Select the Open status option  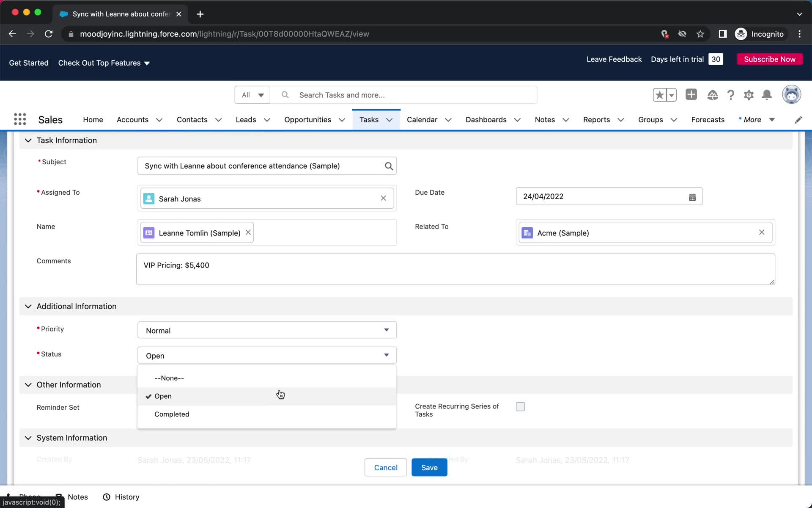[267, 396]
